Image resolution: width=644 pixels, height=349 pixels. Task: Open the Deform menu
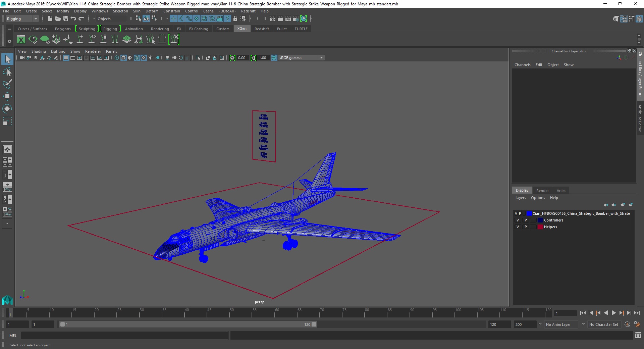coord(152,11)
